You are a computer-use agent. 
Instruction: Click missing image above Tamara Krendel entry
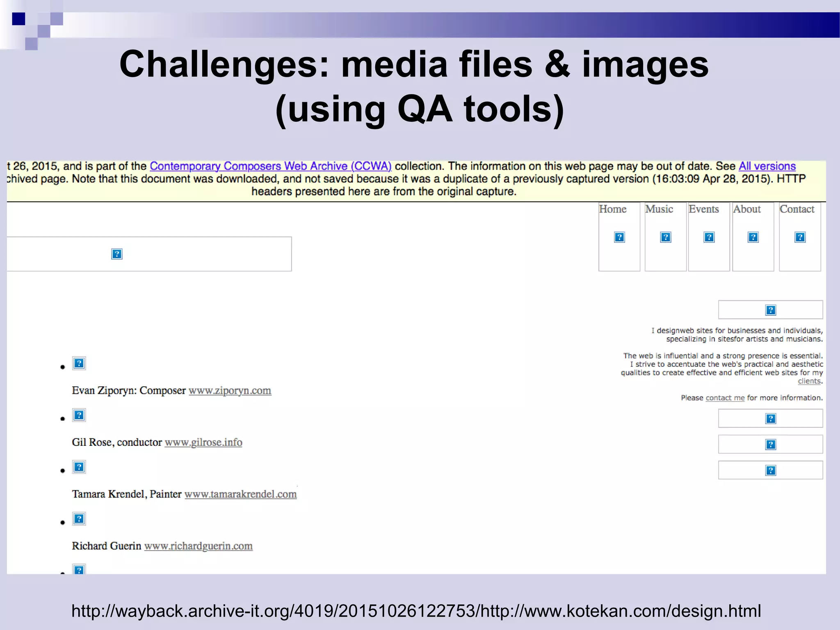tap(79, 467)
